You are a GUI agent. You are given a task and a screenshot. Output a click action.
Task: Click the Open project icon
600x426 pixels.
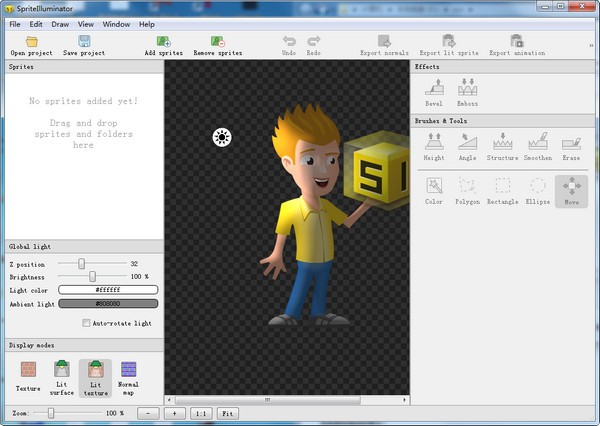pyautogui.click(x=32, y=42)
